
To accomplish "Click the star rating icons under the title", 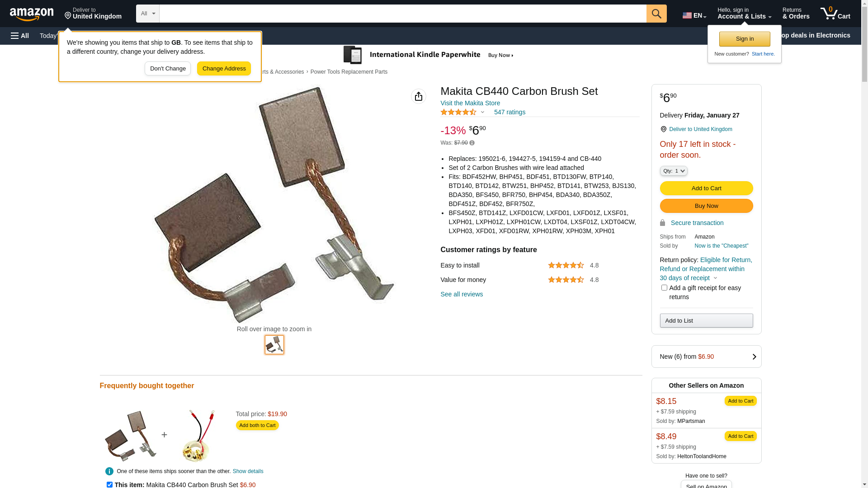I will (x=458, y=112).
